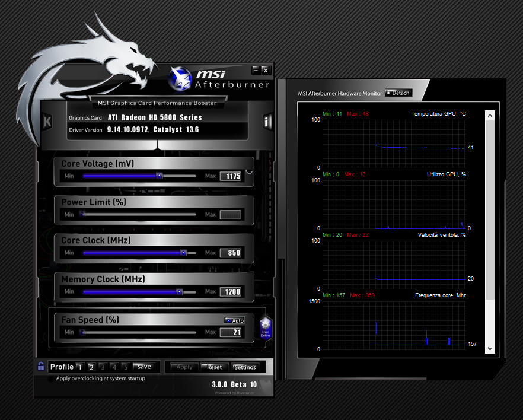Image resolution: width=523 pixels, height=420 pixels.
Task: Click the monitor scrollbar down arrow
Action: pyautogui.click(x=490, y=349)
